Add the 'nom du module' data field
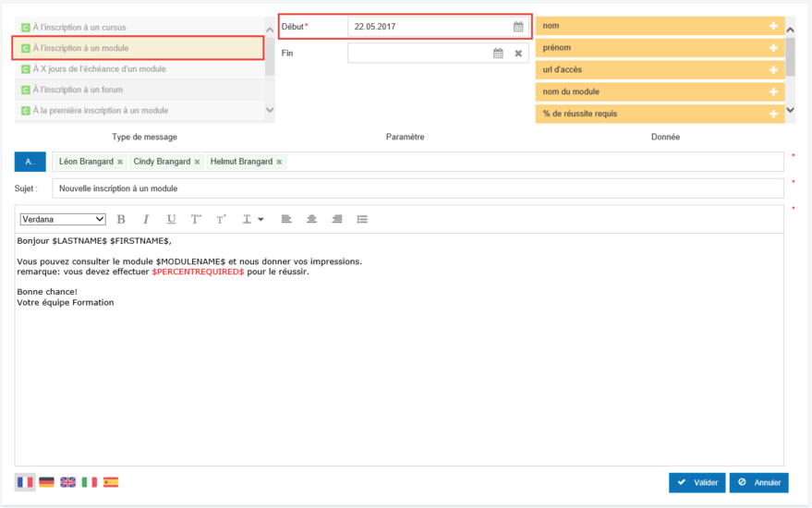This screenshot has height=508, width=812. click(x=773, y=91)
